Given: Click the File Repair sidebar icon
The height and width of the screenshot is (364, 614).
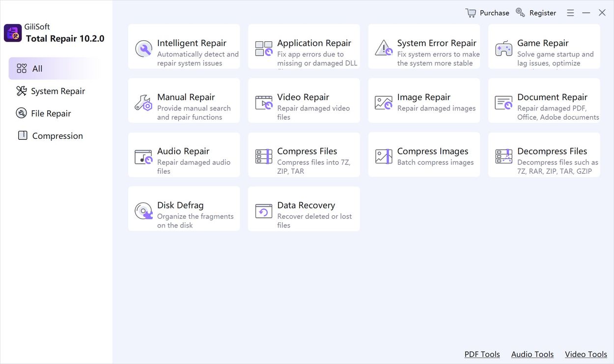Looking at the screenshot, I should [22, 113].
